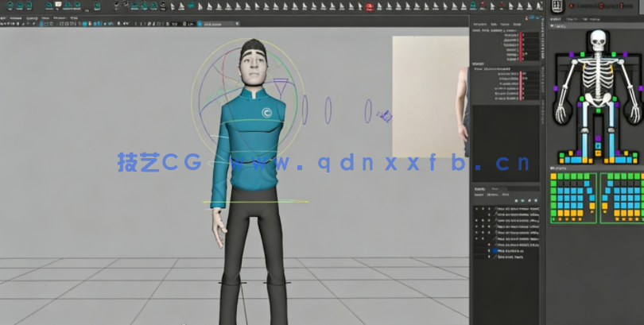Click the red icon in the top shelf
This screenshot has height=325, width=644.
[369, 6]
